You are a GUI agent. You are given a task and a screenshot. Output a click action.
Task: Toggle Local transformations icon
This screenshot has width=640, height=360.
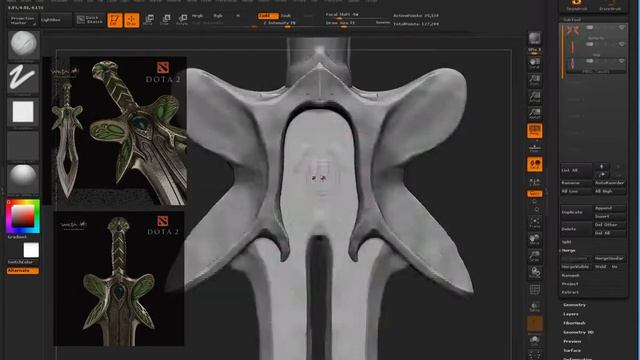[x=535, y=164]
